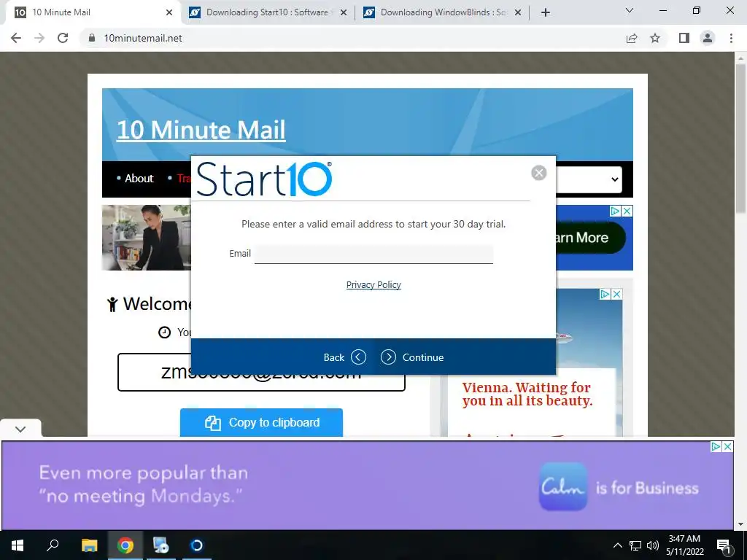This screenshot has height=560, width=747.
Task: Open AdChoices on Calm banner
Action: click(716, 447)
